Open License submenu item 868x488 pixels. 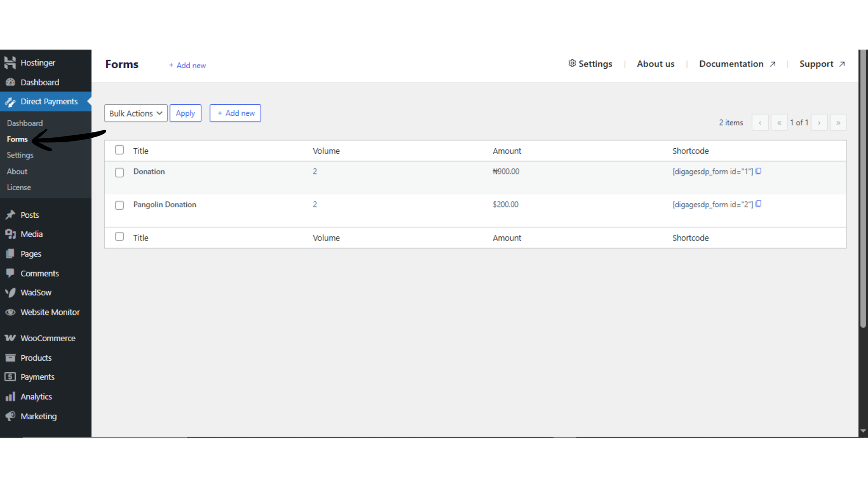click(19, 188)
